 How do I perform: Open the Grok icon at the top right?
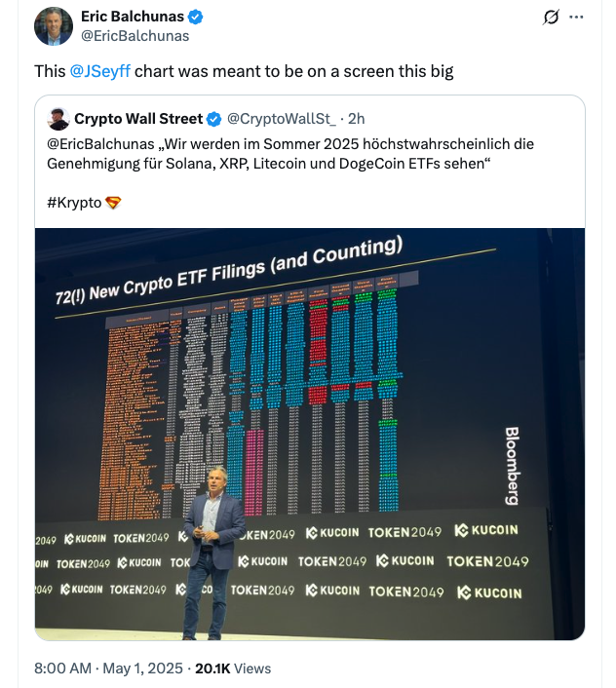(x=551, y=17)
